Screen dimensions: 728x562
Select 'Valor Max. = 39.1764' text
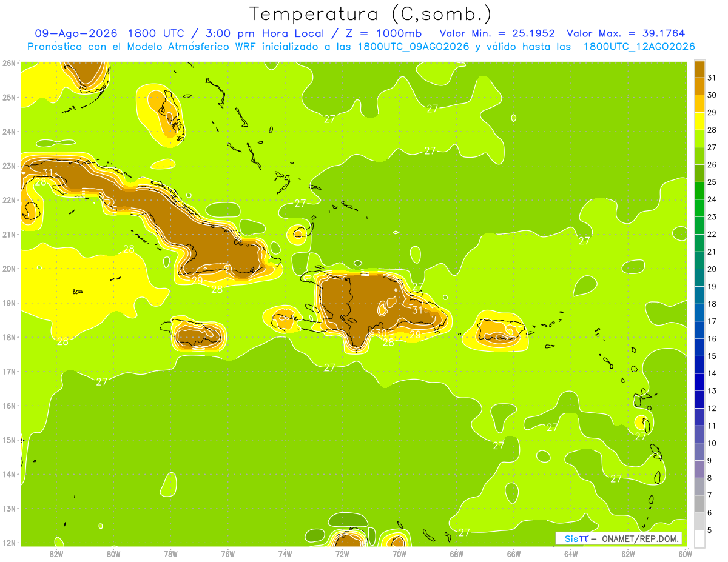pos(626,33)
